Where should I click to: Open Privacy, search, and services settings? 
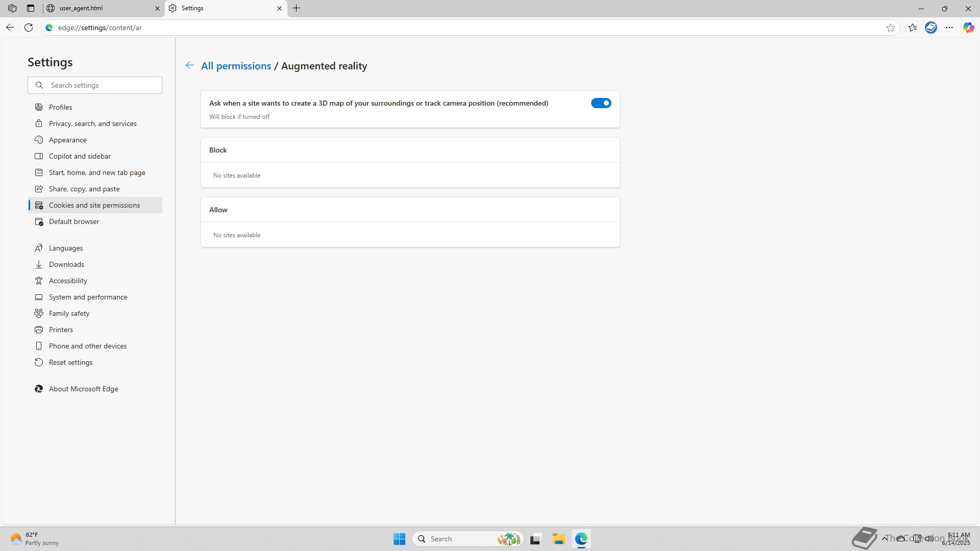tap(92, 123)
